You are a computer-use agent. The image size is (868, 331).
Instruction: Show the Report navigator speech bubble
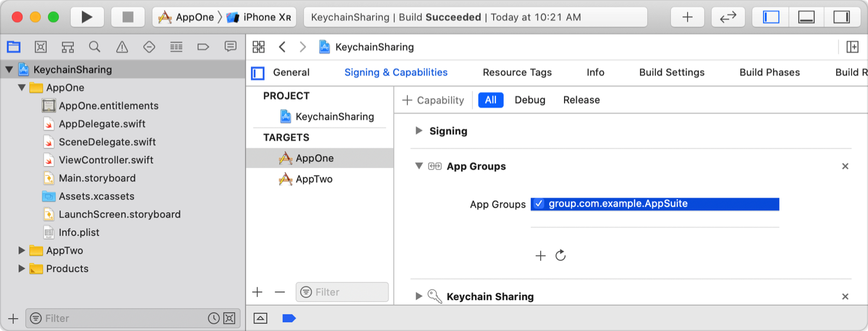(x=230, y=47)
